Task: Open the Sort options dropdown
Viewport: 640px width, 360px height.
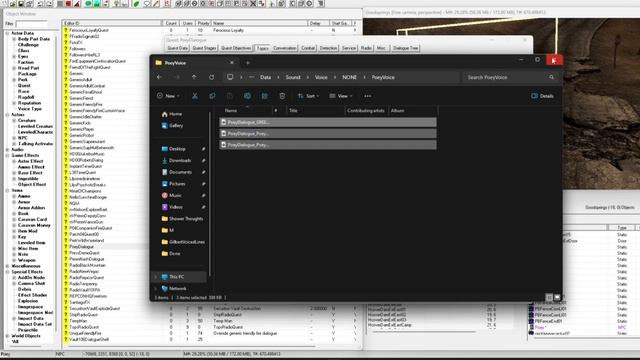Action: pos(308,96)
